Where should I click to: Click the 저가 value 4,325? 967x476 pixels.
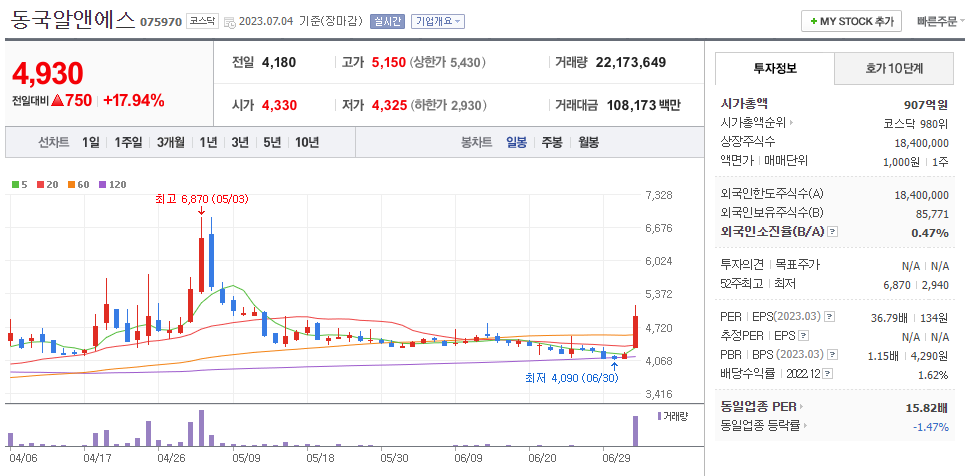[x=389, y=105]
